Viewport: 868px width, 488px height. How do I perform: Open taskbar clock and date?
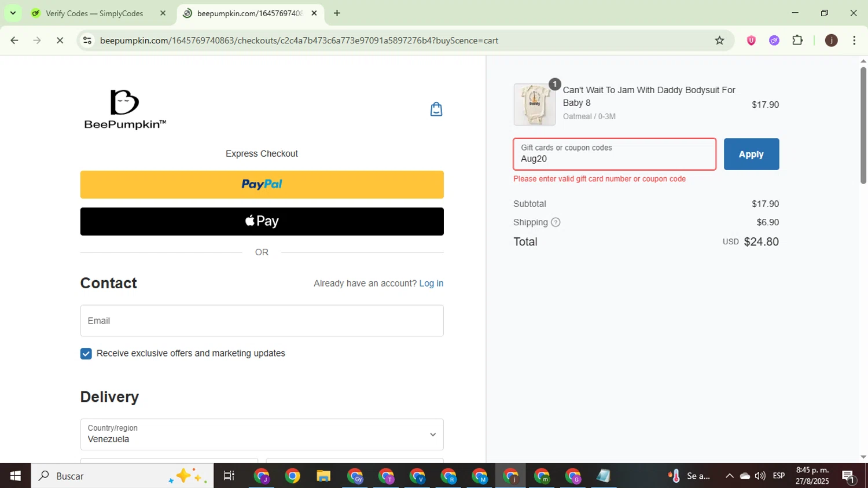[812, 476]
